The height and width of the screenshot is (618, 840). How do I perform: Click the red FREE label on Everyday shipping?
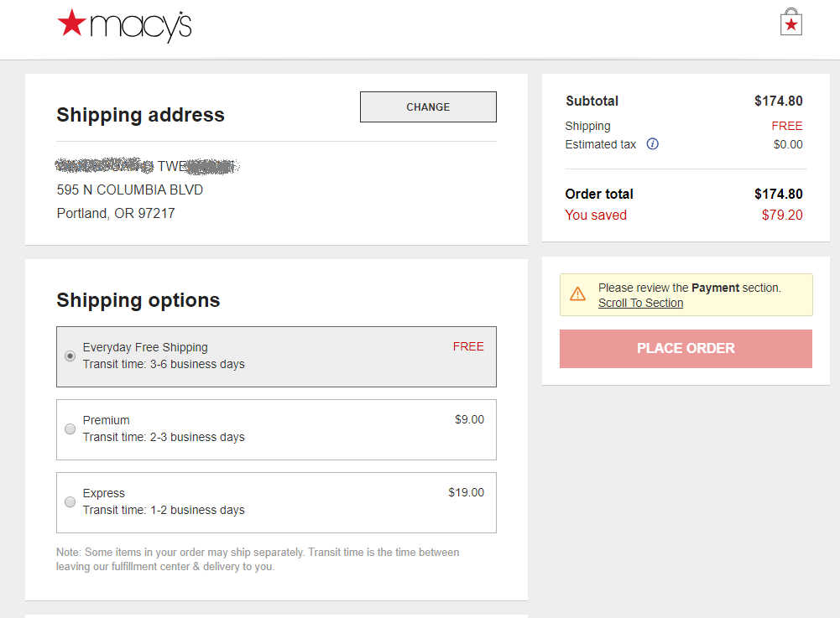click(x=468, y=346)
